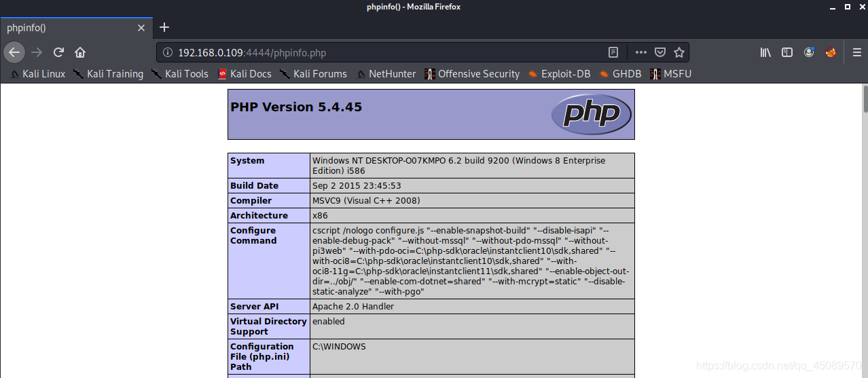Screen dimensions: 868x378
Task: Open Kali Tools bookmark
Action: 180,74
